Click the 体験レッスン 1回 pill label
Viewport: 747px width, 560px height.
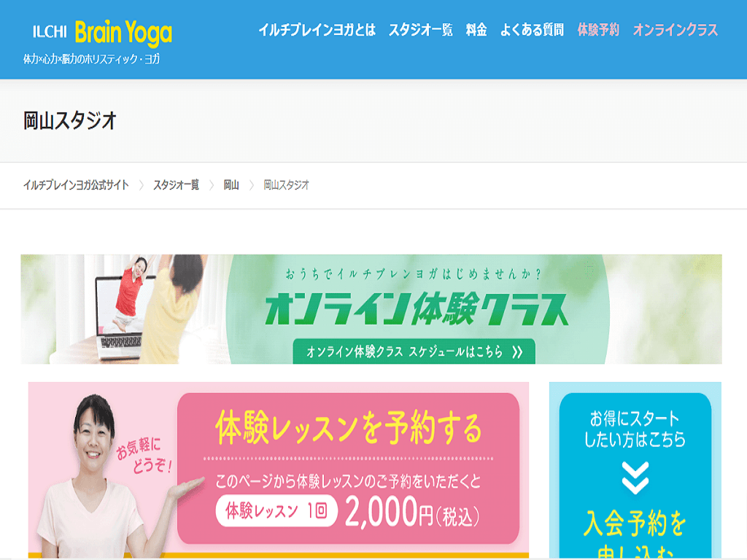(x=276, y=511)
